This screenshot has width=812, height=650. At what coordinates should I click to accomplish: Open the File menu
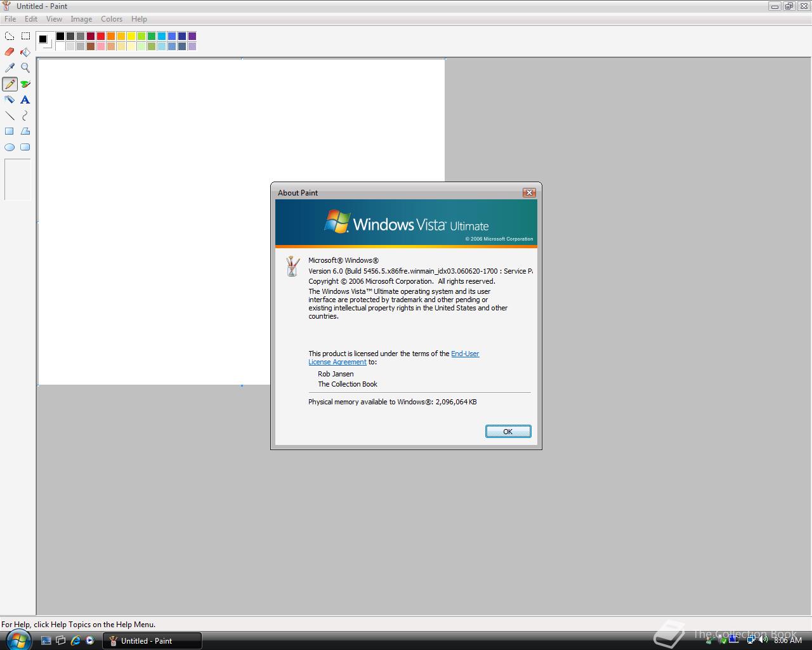click(x=10, y=19)
